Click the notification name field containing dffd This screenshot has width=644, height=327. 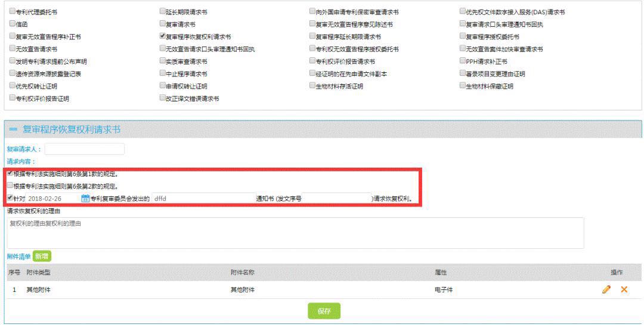tap(204, 199)
